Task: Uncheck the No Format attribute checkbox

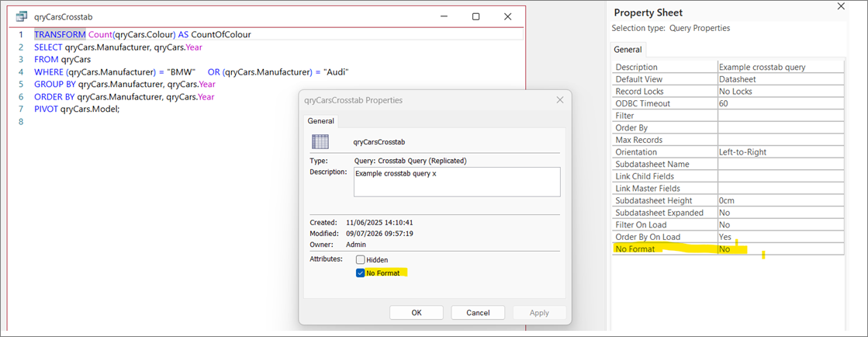Action: pos(361,273)
